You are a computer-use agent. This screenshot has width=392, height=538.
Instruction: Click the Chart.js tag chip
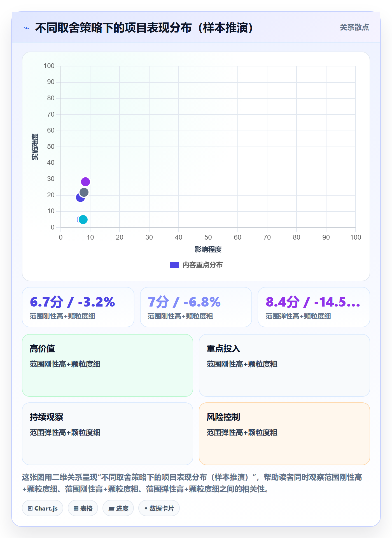[x=43, y=508]
